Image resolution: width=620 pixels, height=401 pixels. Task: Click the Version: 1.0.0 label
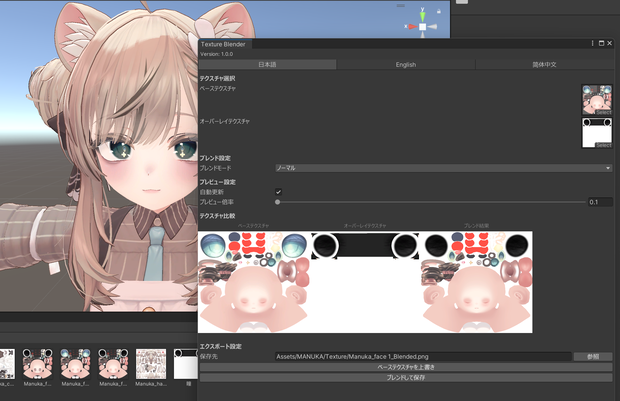click(x=217, y=54)
